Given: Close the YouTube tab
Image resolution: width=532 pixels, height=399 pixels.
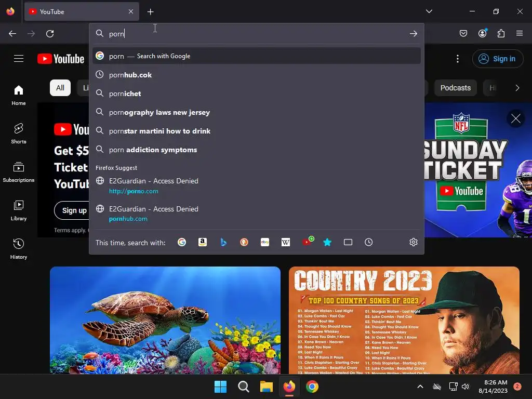Looking at the screenshot, I should coord(130,11).
